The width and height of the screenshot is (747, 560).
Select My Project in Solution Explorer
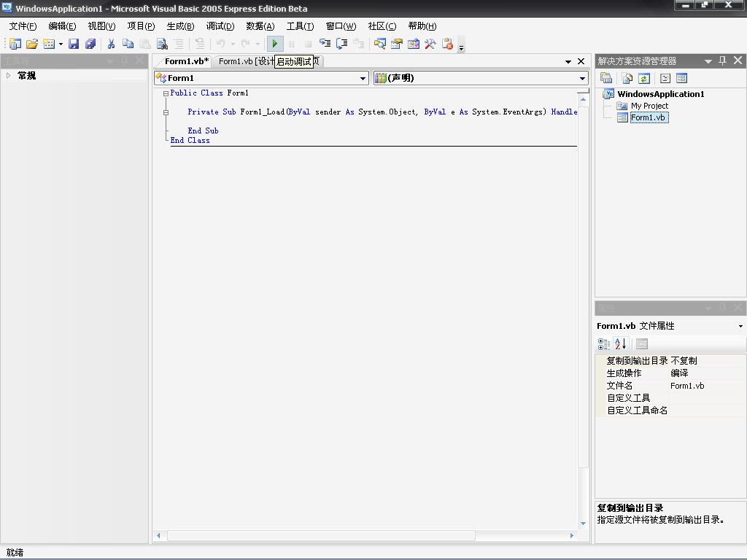649,106
